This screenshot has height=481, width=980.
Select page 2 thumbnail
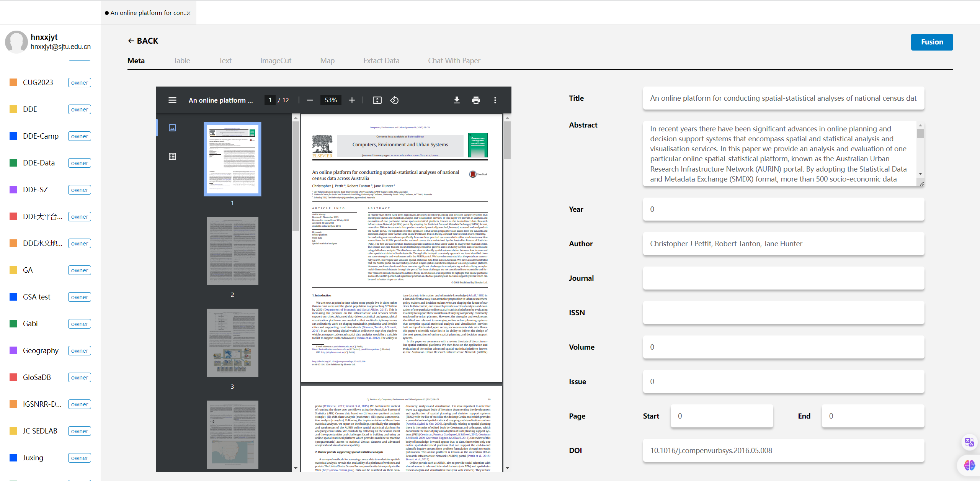click(x=232, y=251)
